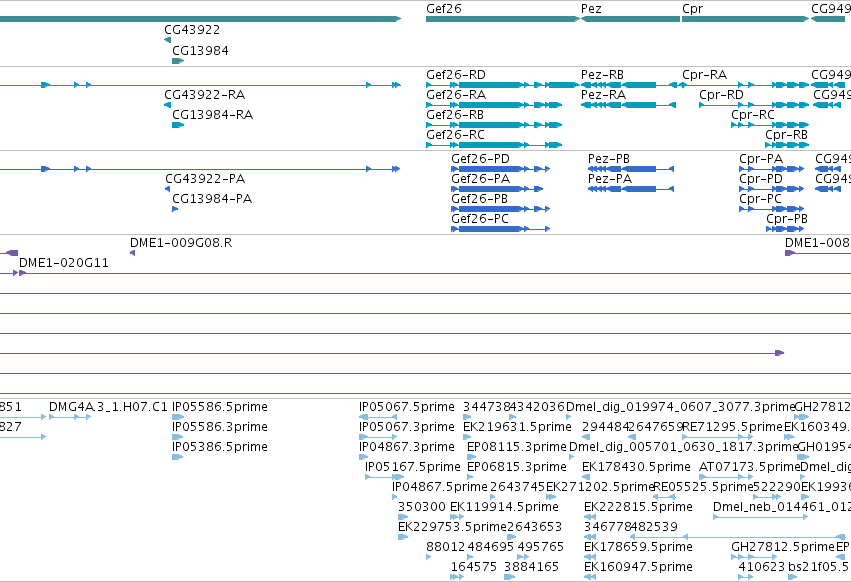Screen dimensions: 851x582
Task: Select the DMG4A.3_1.H07.C1 feature
Action: tap(70, 417)
